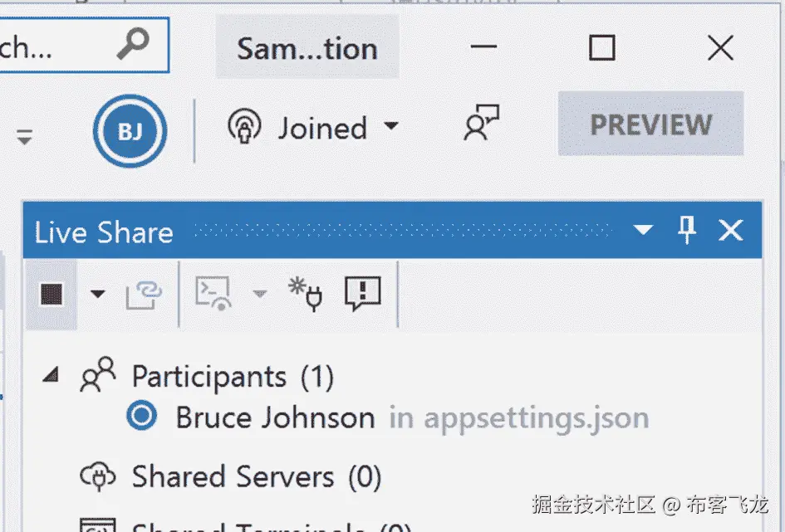Open the Sam...tion solution name button
The width and height of the screenshot is (785, 532).
coord(307,47)
